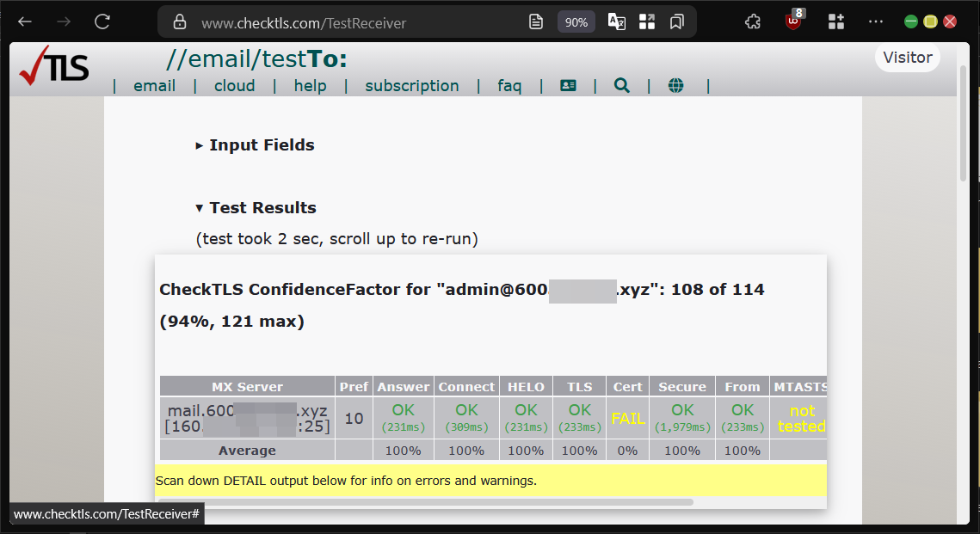The height and width of the screenshot is (534, 980).
Task: Open the cloud menu item
Action: tap(234, 86)
